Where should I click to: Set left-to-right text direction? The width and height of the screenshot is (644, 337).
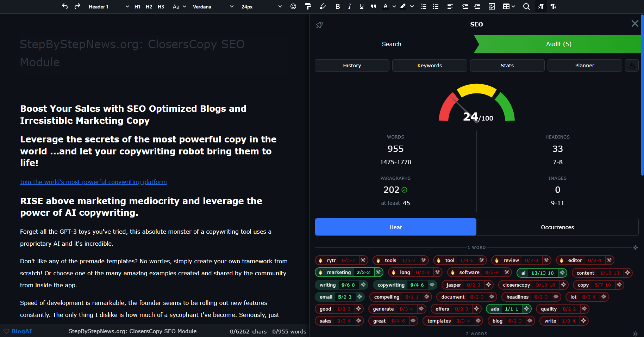[x=541, y=6]
